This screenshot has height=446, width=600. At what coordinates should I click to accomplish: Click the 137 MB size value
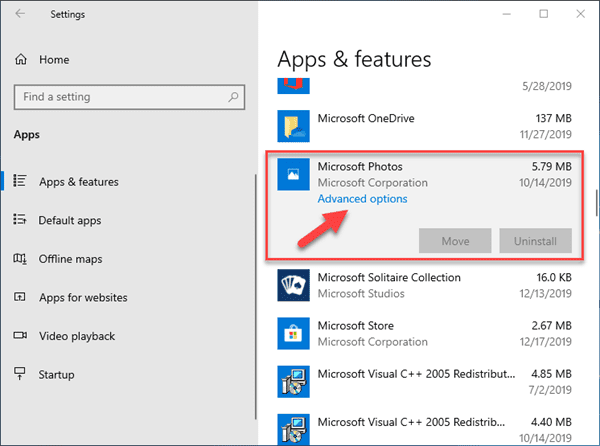[553, 119]
